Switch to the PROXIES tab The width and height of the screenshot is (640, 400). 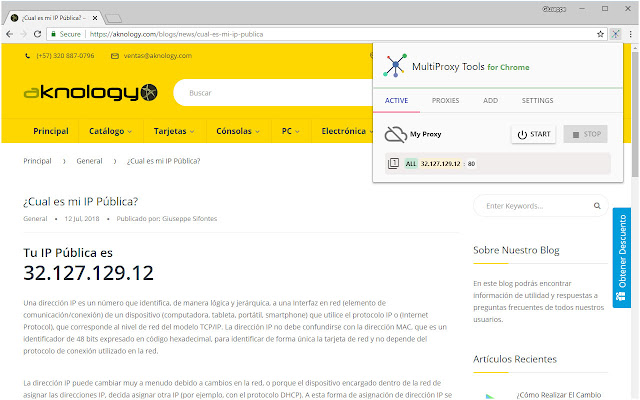(445, 100)
